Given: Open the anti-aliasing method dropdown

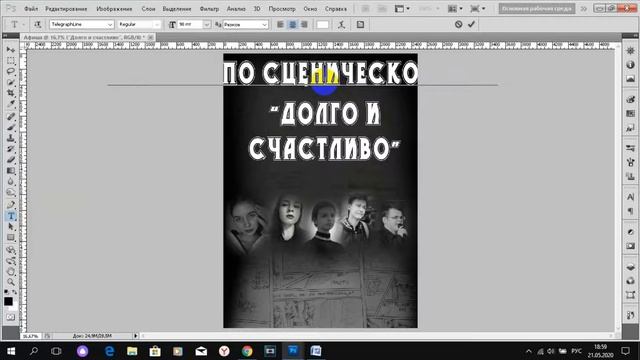Looking at the screenshot, I should coord(264,25).
